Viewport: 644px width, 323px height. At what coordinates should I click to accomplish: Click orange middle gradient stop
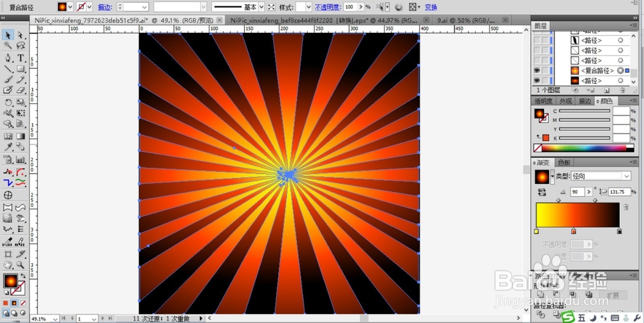pyautogui.click(x=574, y=231)
